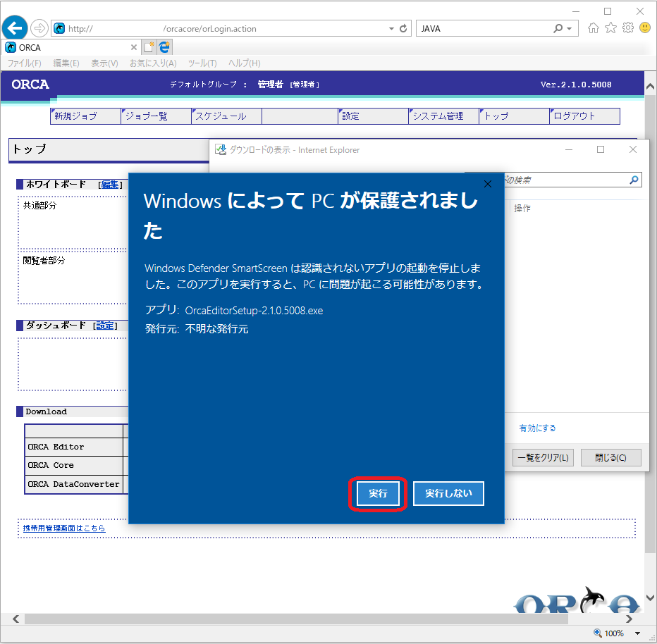Open the ツール(T) menu
This screenshot has width=657, height=644.
pos(202,63)
